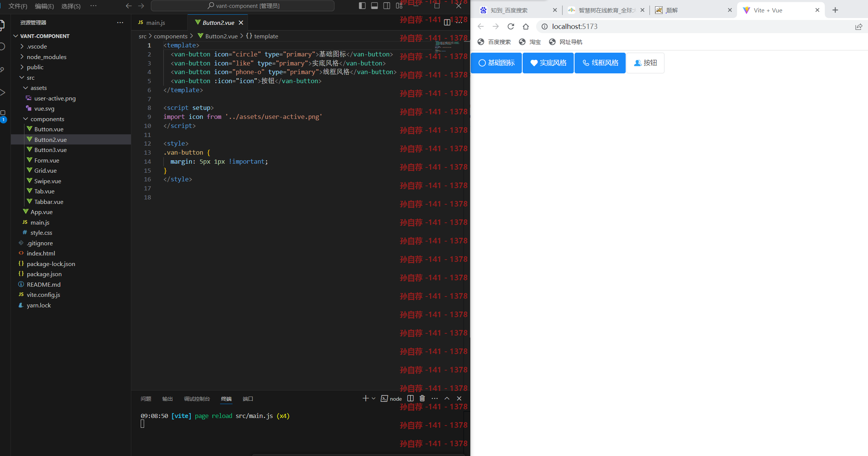
Task: Close the Button2.vue editor tab
Action: click(x=241, y=23)
